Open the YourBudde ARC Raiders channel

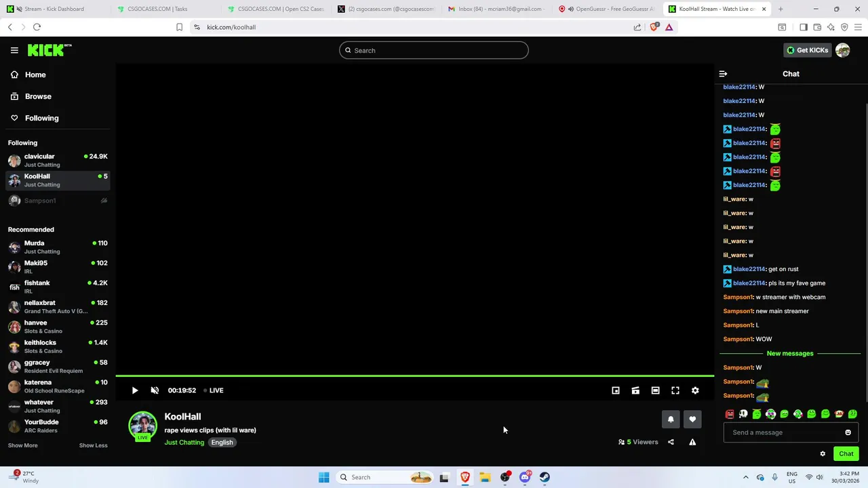58,426
